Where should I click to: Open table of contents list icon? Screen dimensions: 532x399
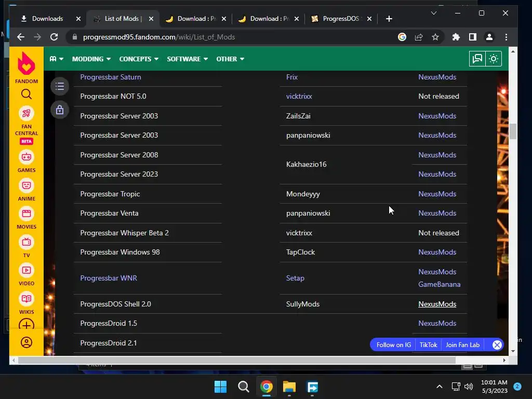click(60, 86)
